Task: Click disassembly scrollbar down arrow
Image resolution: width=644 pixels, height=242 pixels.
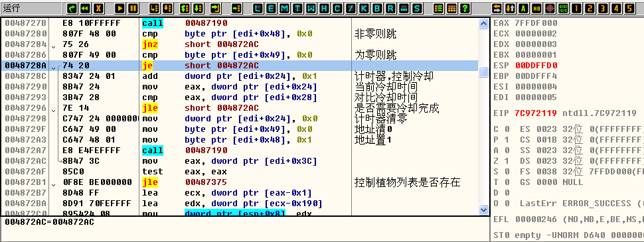Action: point(483,210)
